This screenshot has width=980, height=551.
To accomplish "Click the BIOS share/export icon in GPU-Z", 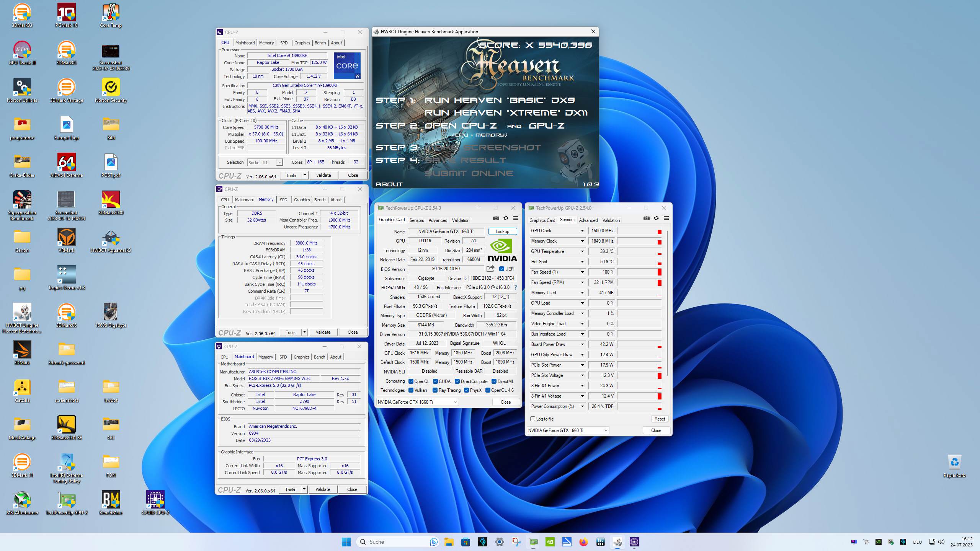I will pyautogui.click(x=490, y=269).
